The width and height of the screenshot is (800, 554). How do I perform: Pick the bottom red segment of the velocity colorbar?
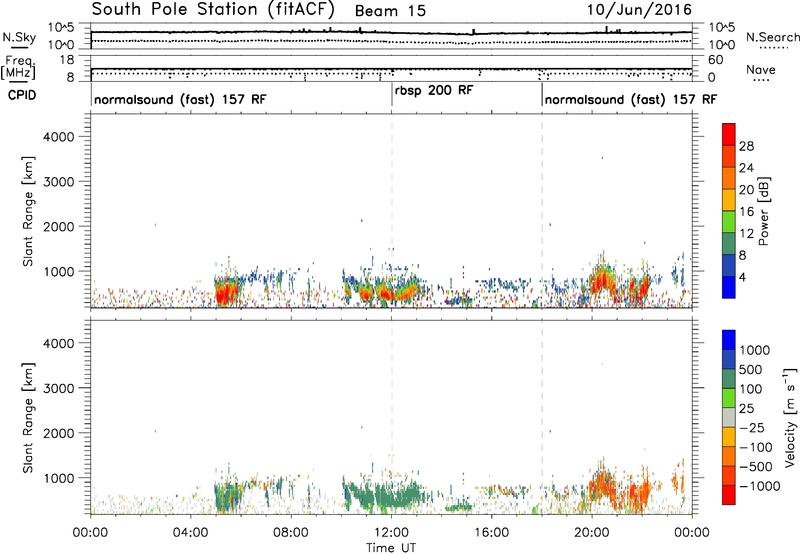click(729, 495)
